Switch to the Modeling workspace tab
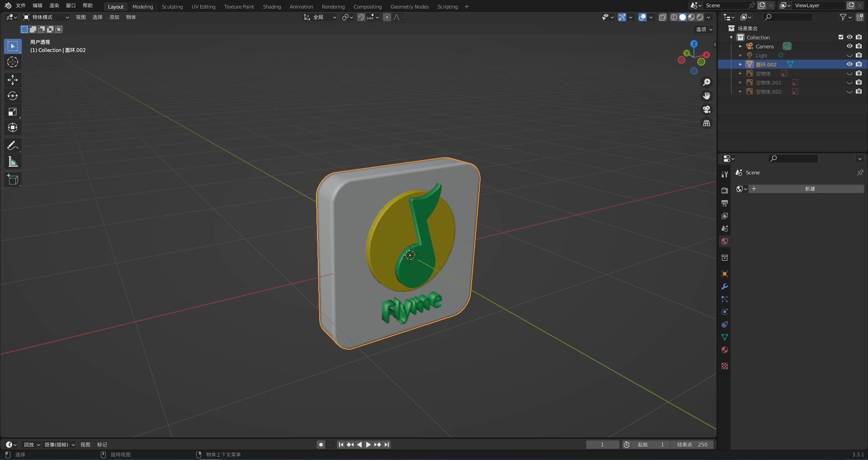 (142, 7)
